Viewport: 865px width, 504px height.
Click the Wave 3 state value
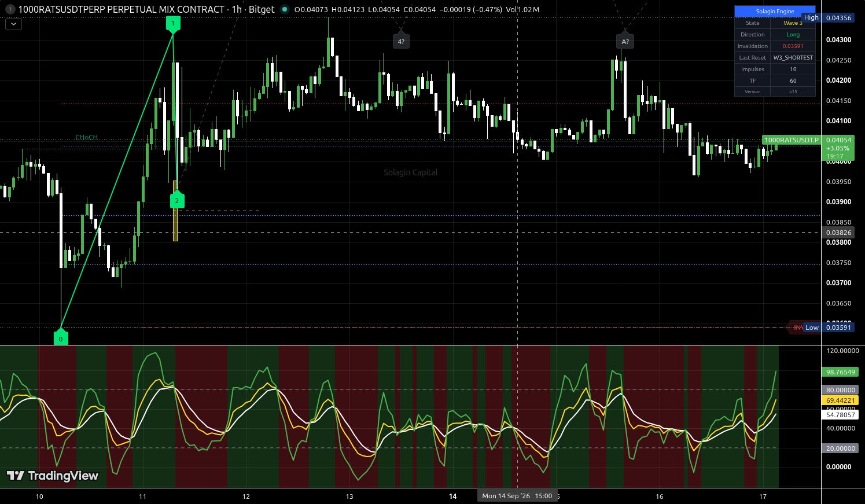793,23
